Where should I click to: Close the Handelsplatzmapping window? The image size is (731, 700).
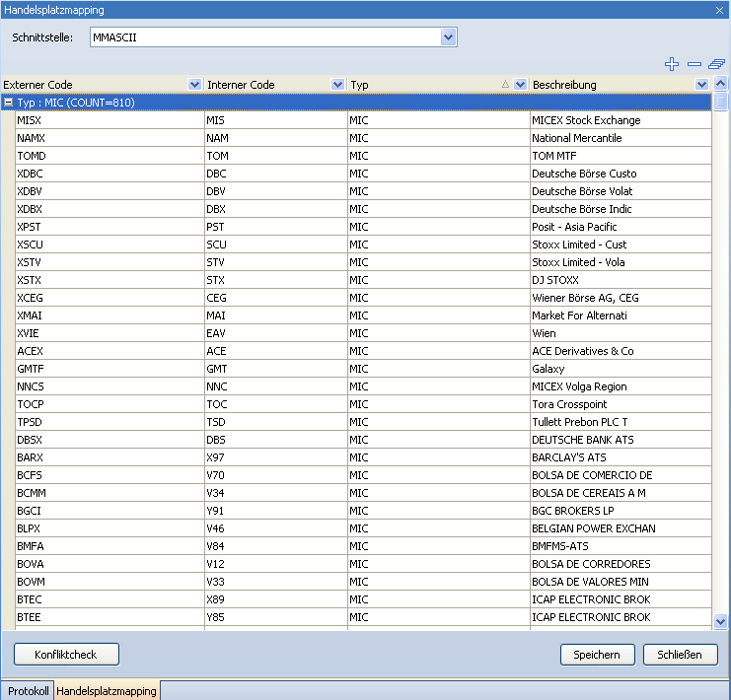719,9
